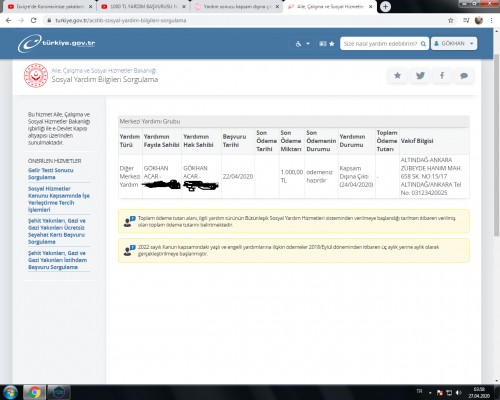Viewport: 500px width, 400px height.
Task: Open Chrome's three-dot menu
Action: click(x=492, y=20)
